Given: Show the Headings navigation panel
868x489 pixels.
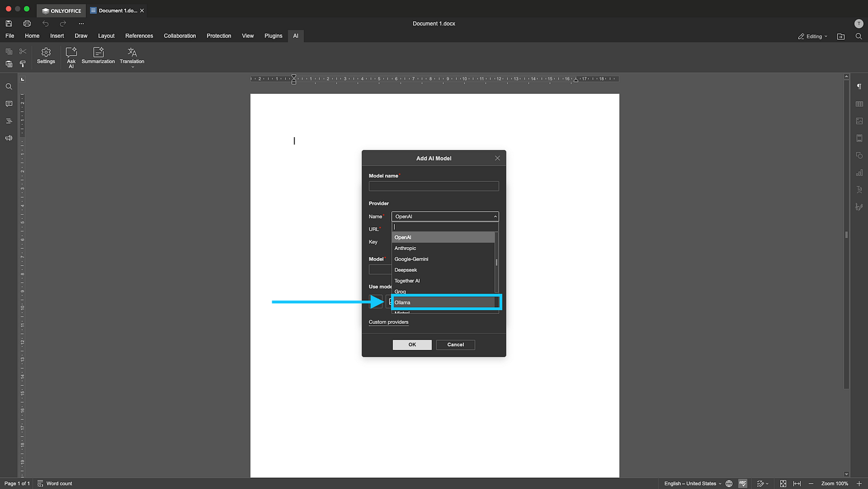Looking at the screenshot, I should 9,121.
